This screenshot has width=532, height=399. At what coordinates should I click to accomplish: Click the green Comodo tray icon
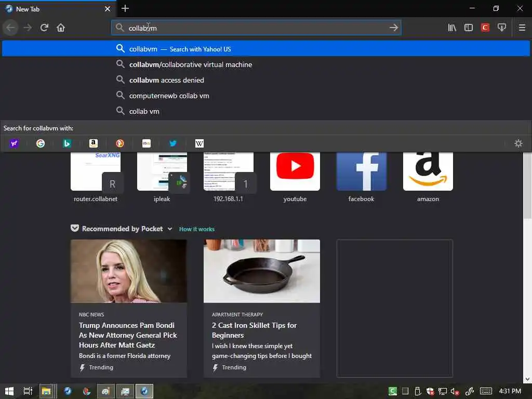(393, 391)
